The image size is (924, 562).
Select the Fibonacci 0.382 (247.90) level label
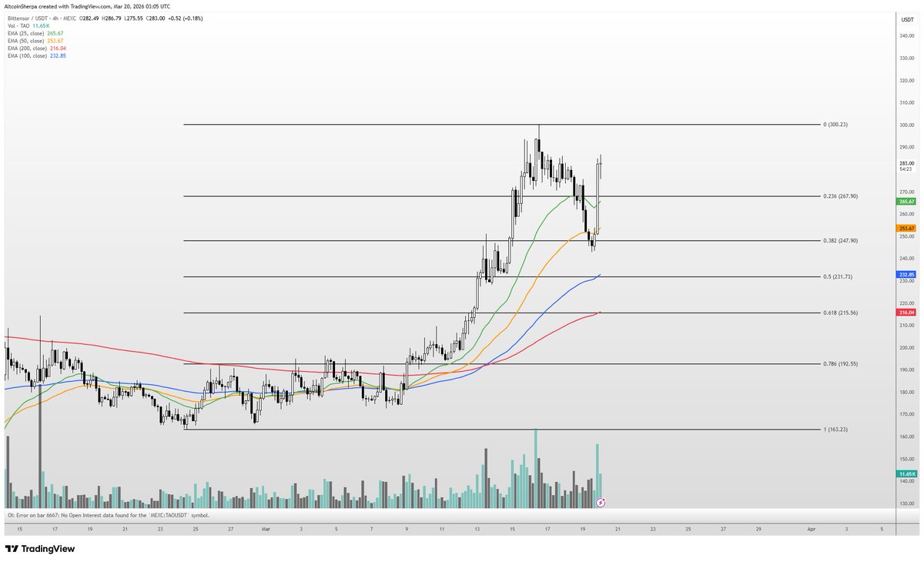[x=840, y=241]
